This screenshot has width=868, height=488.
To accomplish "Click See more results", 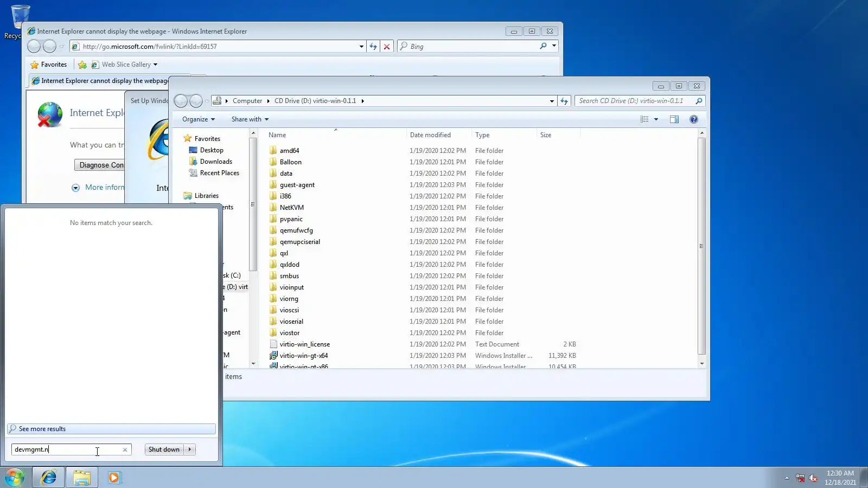I will click(x=111, y=429).
